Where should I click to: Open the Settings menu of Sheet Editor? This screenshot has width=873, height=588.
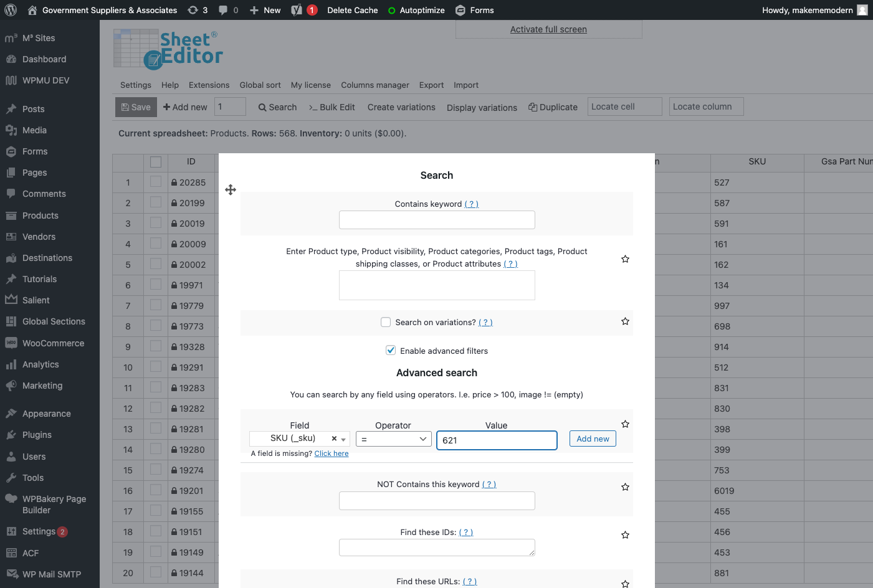136,85
